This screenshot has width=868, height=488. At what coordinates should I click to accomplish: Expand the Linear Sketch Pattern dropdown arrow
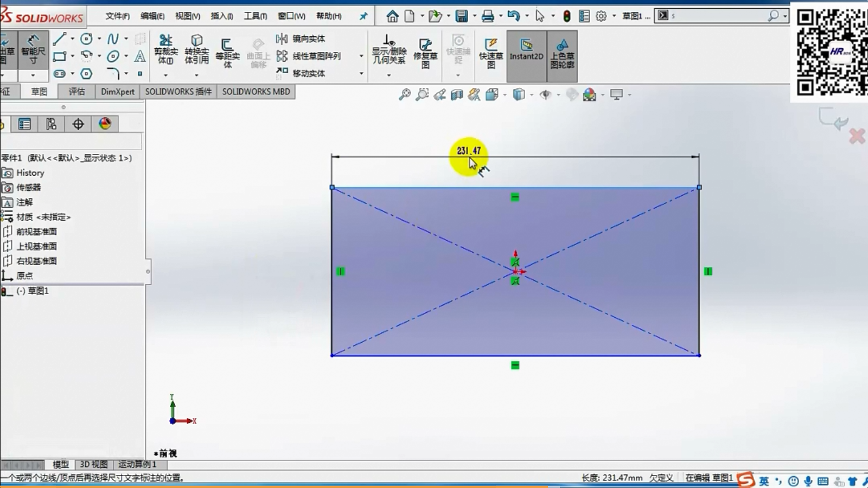tap(361, 56)
